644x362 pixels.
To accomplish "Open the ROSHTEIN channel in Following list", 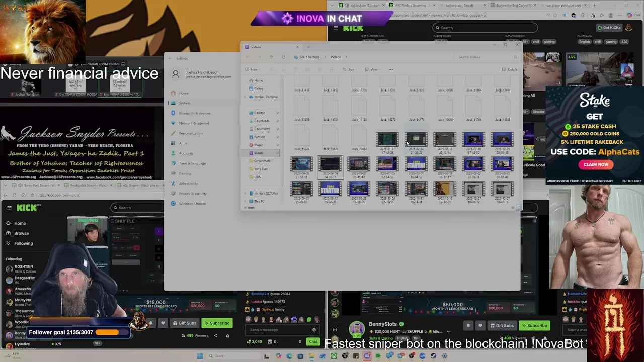I will tap(20, 268).
